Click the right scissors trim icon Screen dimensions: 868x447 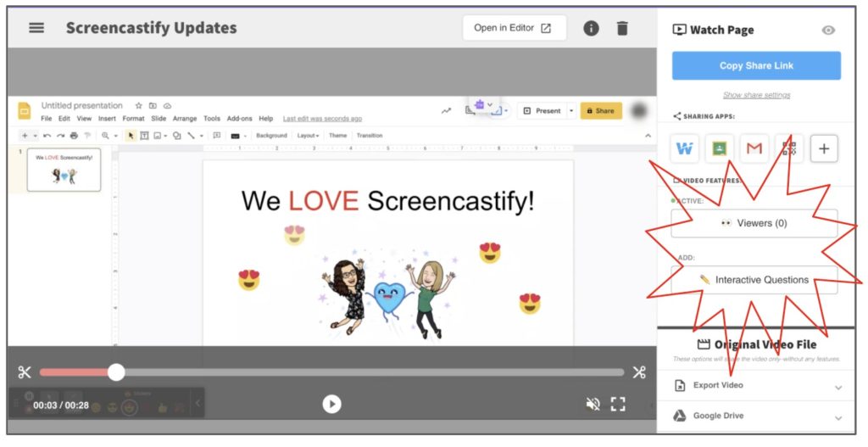click(639, 372)
